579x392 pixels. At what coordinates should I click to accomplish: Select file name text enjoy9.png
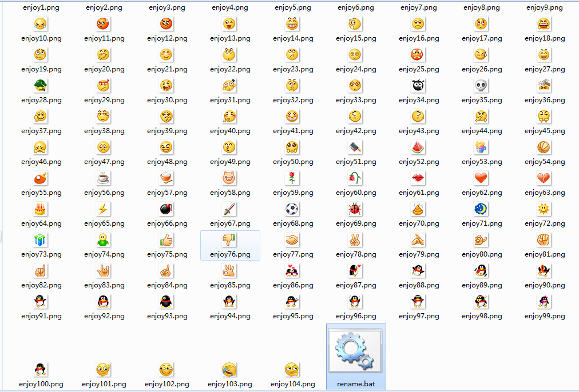(x=545, y=7)
